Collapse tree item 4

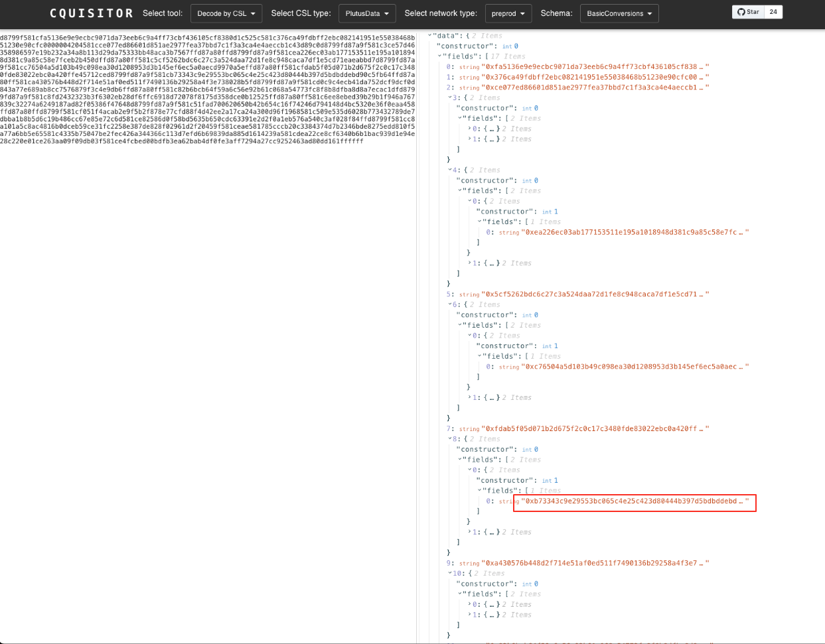click(450, 170)
